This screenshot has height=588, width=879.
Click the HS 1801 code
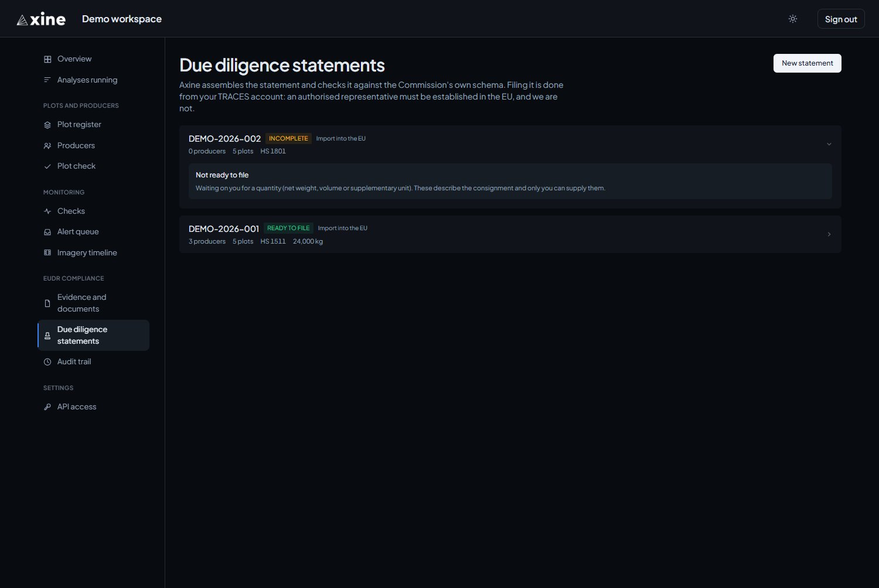[x=273, y=151]
